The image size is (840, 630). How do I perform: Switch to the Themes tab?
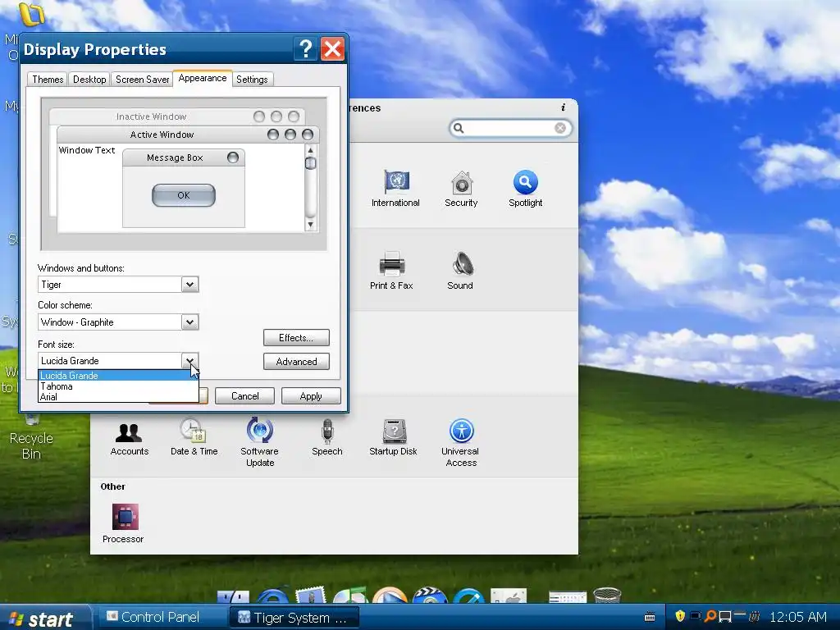click(48, 80)
